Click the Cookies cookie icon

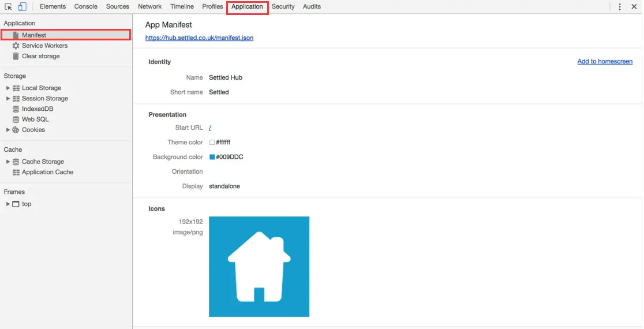click(x=16, y=130)
